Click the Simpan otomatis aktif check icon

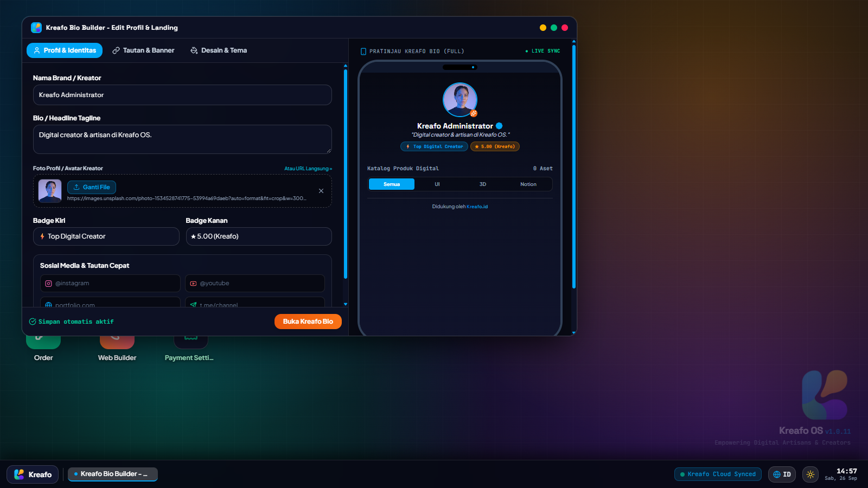pyautogui.click(x=33, y=322)
